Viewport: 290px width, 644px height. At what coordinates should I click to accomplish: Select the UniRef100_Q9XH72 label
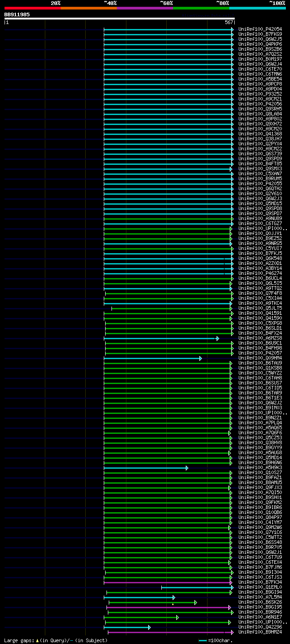point(260,124)
